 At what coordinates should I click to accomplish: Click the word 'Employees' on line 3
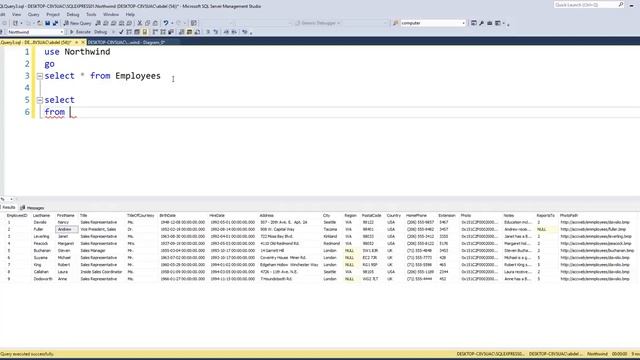coord(138,76)
